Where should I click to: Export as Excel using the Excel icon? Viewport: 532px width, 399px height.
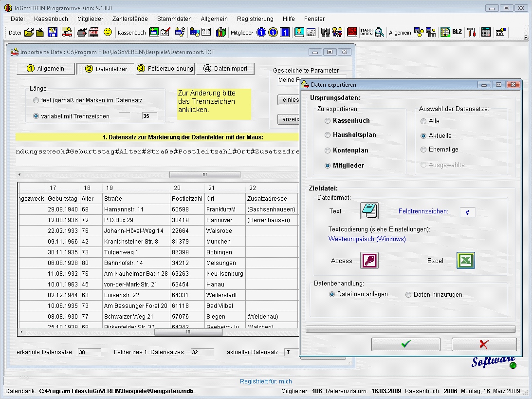[x=465, y=261]
